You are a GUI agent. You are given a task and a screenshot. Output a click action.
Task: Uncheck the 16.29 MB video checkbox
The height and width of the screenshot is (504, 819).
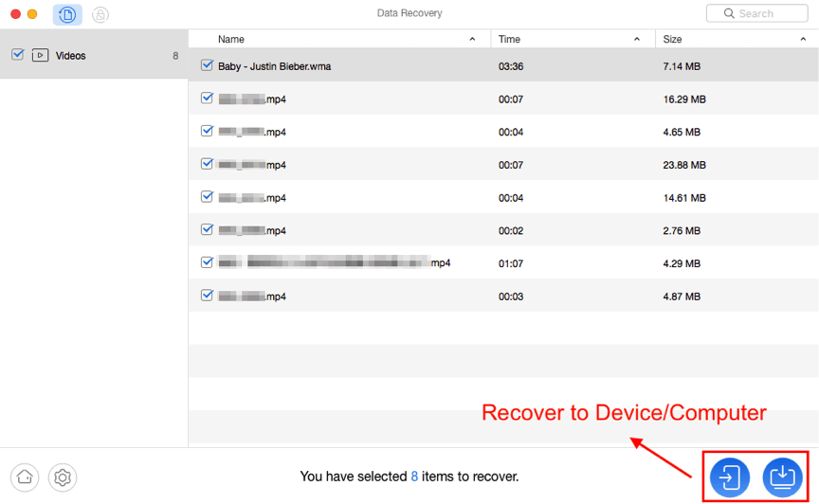(x=207, y=99)
